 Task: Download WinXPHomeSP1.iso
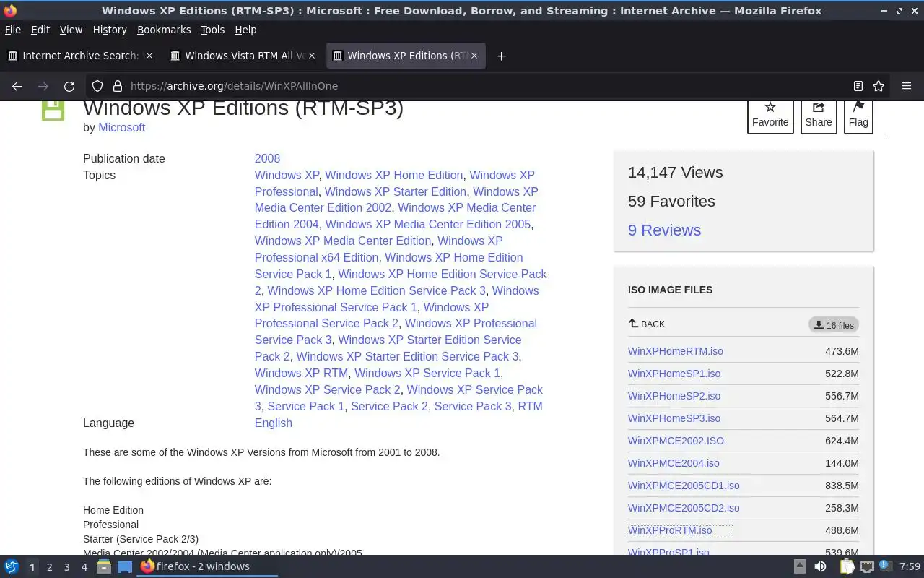pos(674,374)
